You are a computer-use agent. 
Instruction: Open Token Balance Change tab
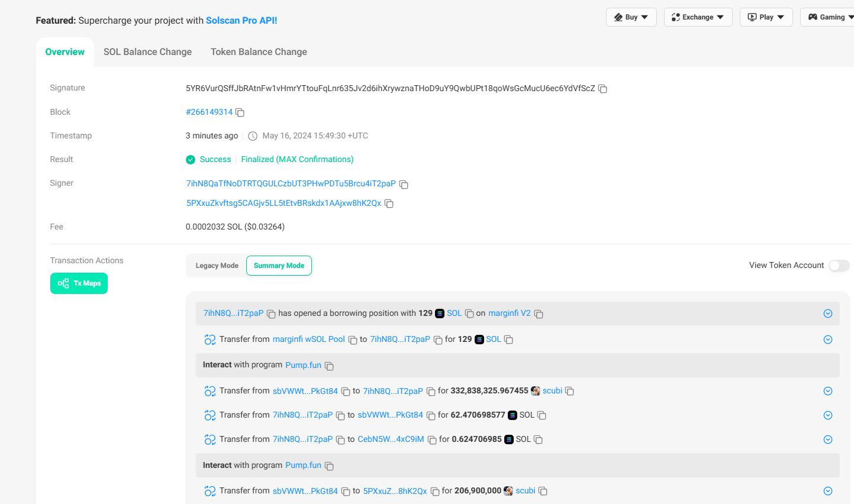[x=259, y=52]
